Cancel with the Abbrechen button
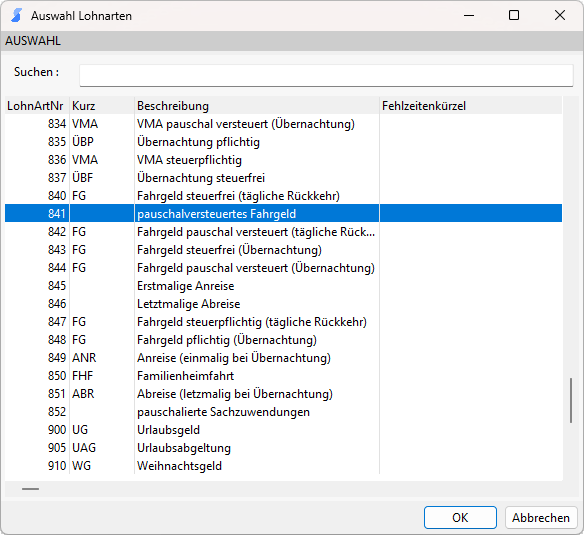 541,517
